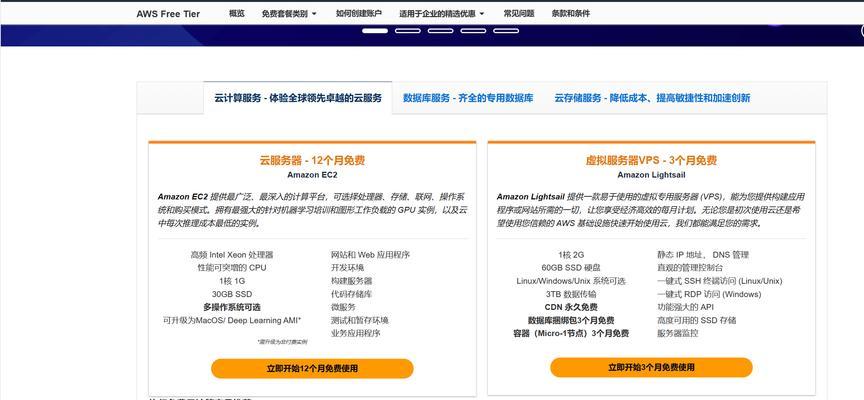Click the 数据库捆绑包3个月免费 text
864x400 pixels.
point(571,320)
